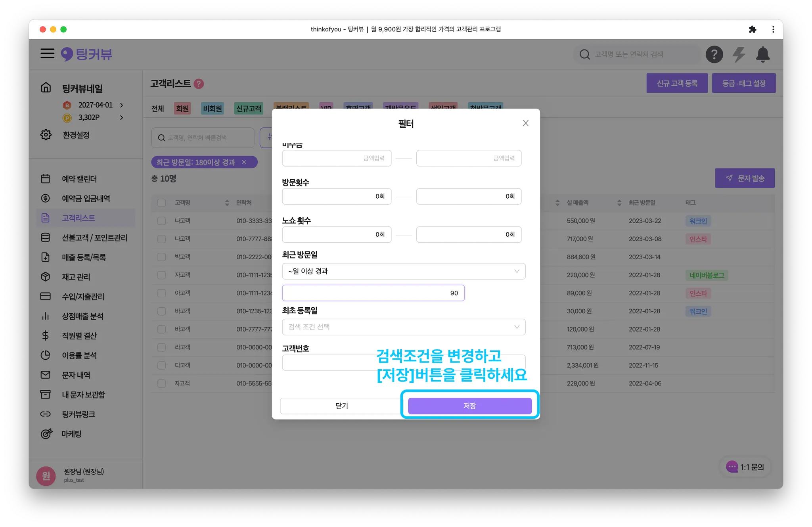Open the 마케팅 target icon
812x527 pixels.
(46, 434)
